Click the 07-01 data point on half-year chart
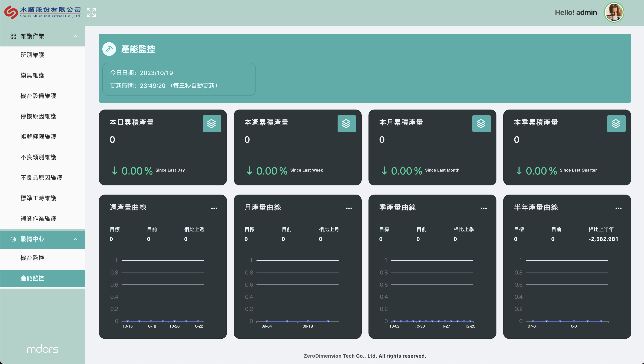 (533, 321)
